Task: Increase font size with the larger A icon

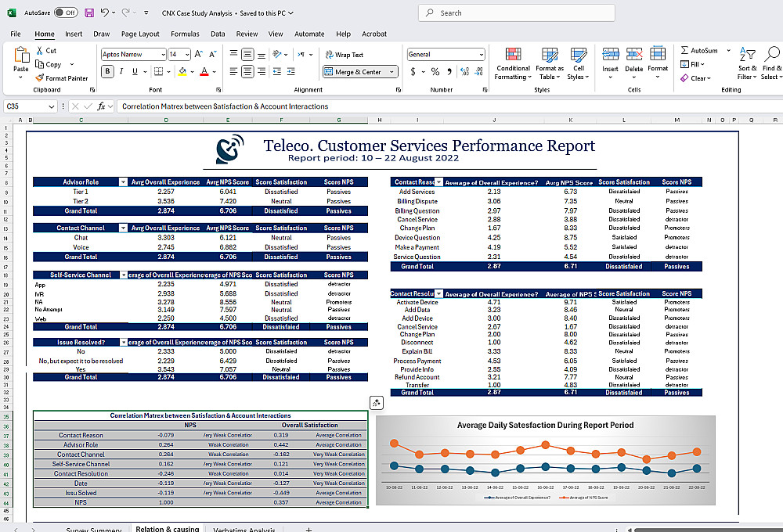Action: pos(199,54)
